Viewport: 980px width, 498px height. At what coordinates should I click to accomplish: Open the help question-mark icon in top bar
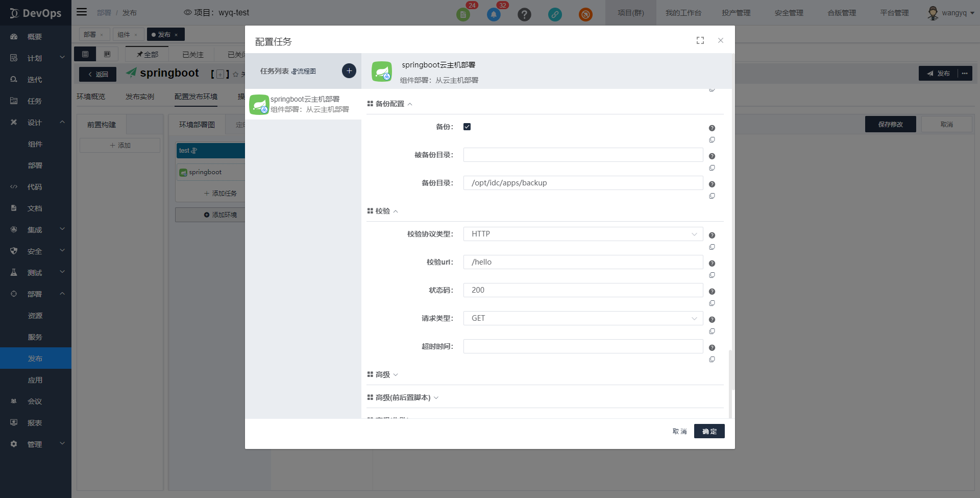point(524,14)
